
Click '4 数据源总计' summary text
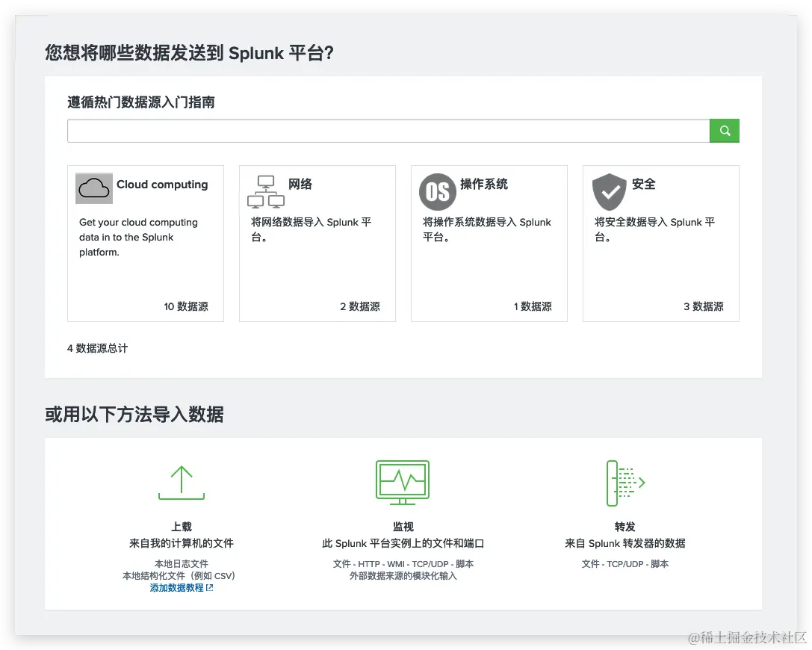pos(97,349)
